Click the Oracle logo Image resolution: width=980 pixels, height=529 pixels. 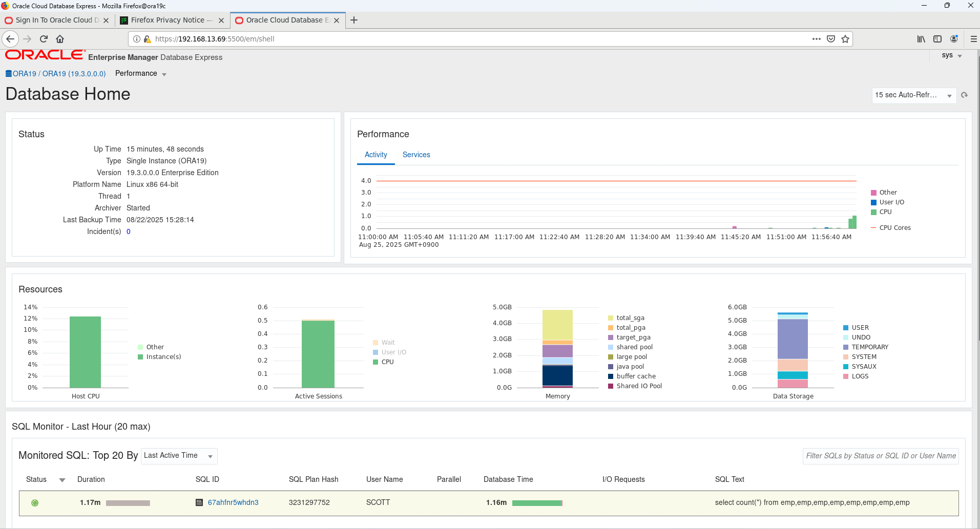pos(45,55)
